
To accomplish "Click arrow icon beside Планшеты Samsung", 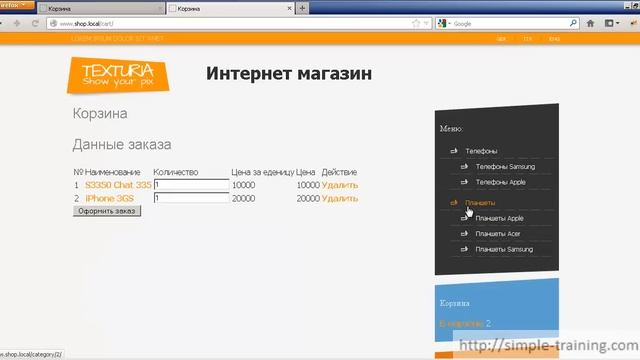I will (x=464, y=249).
